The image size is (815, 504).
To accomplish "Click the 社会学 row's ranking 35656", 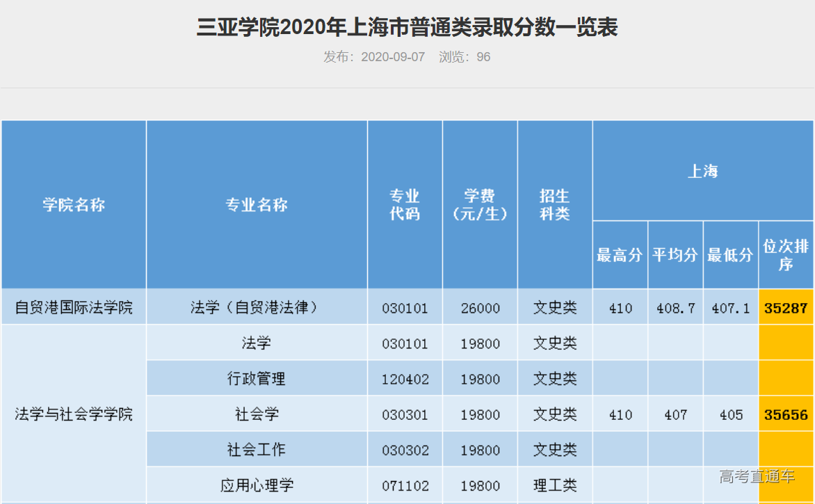I will [x=786, y=414].
